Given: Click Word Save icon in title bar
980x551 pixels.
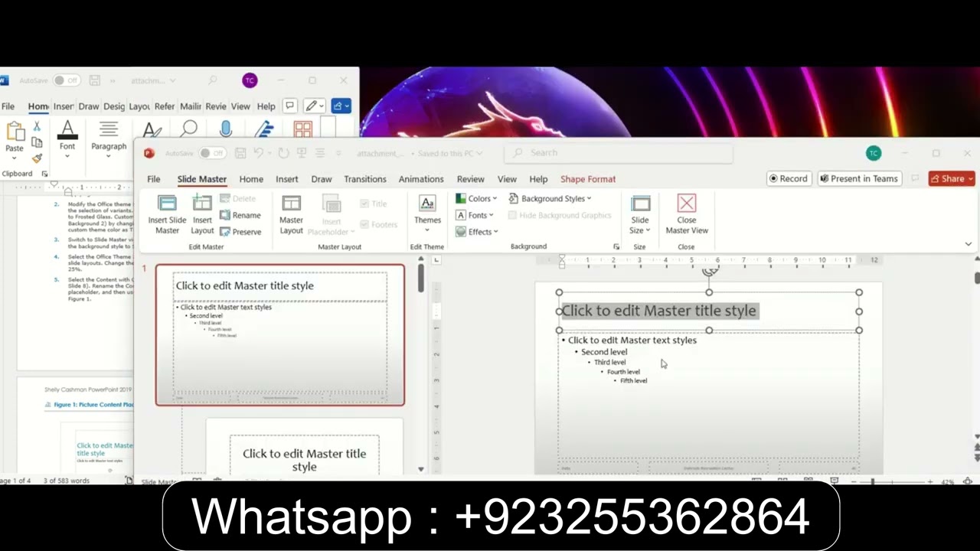Looking at the screenshot, I should tap(95, 80).
